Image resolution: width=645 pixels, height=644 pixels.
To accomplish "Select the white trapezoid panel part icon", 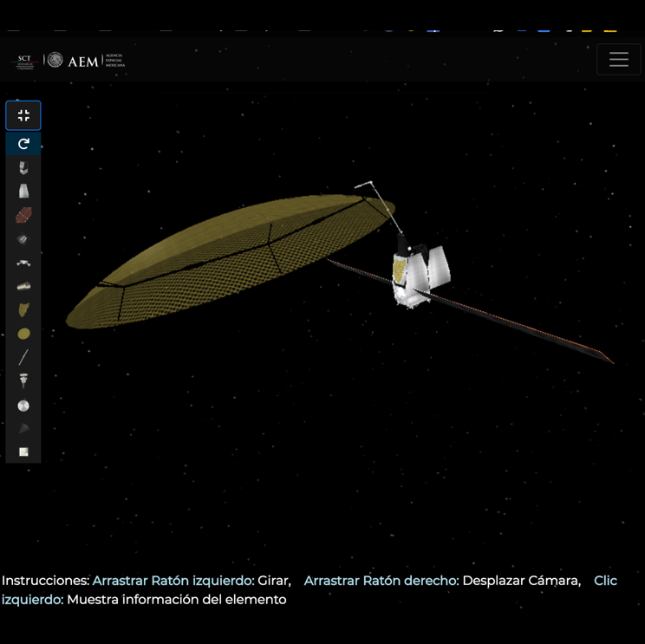I will point(23,192).
